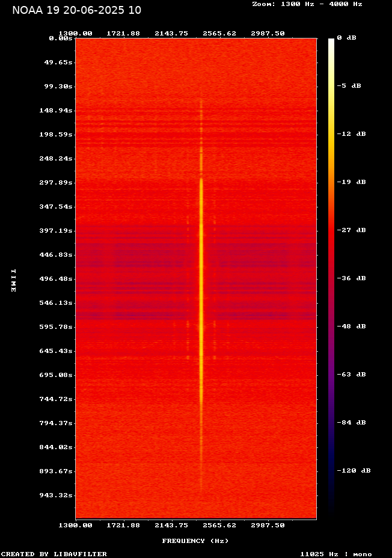Click the 0.00s time axis marker
The width and height of the screenshot is (392, 558).
point(61,38)
